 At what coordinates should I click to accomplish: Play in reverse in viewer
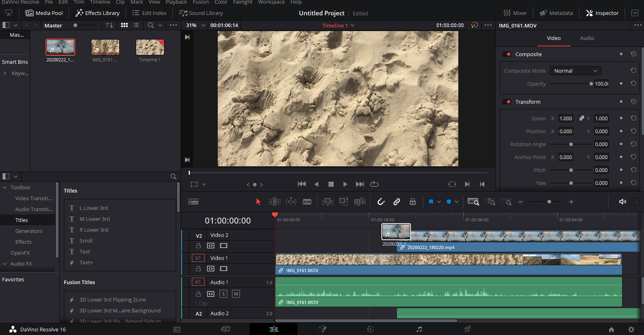point(316,184)
